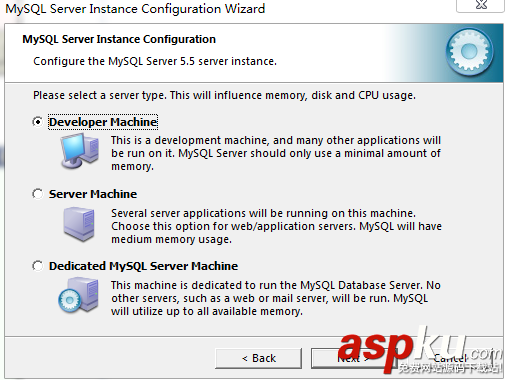The width and height of the screenshot is (508, 380).
Task: Click text 'Configure the MySQL Server 5.5 server instance.'
Action: [155, 61]
